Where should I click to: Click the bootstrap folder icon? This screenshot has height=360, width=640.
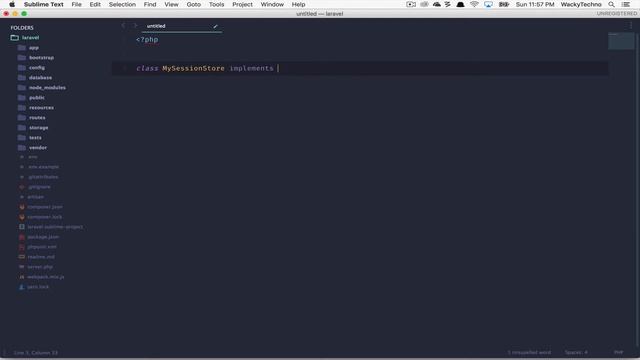click(x=22, y=58)
